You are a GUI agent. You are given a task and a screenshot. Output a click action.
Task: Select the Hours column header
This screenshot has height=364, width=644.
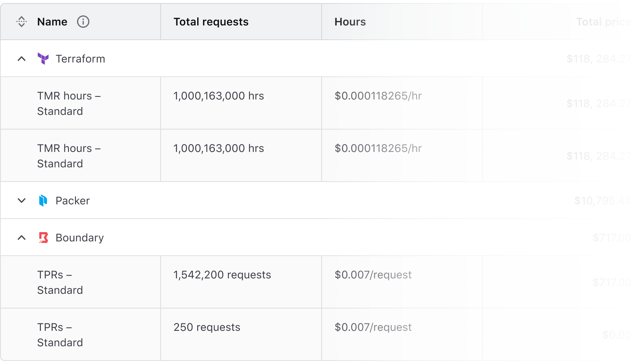point(350,22)
